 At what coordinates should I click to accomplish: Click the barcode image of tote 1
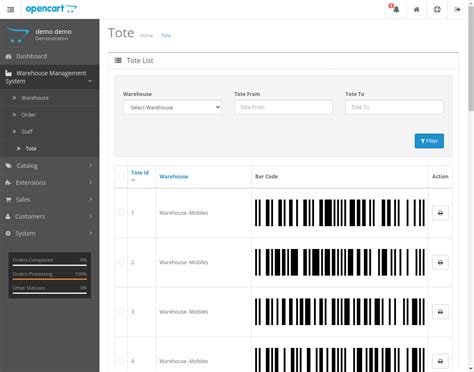pyautogui.click(x=340, y=213)
